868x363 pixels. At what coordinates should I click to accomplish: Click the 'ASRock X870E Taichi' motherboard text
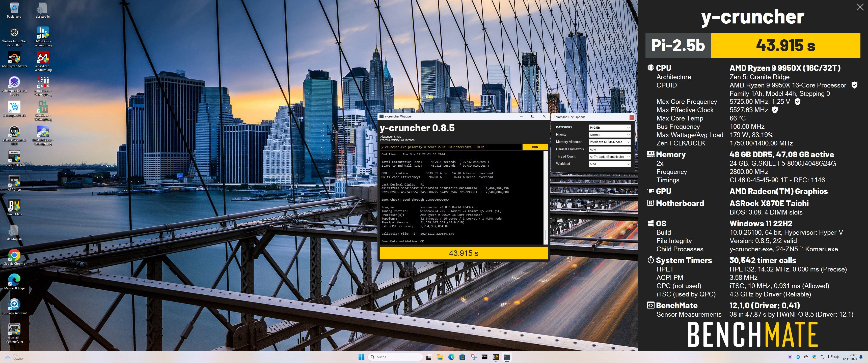point(769,203)
